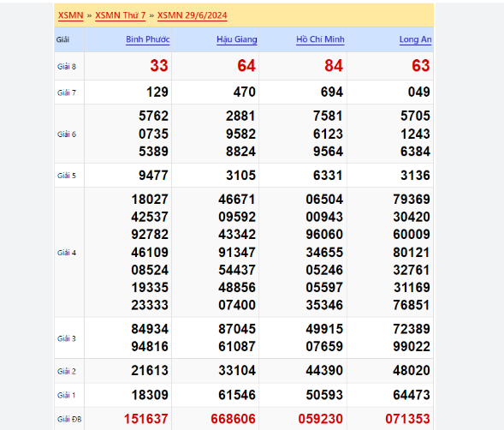
Task: Open the XSMN Thứ 7 breadcrumb link
Action: (120, 15)
